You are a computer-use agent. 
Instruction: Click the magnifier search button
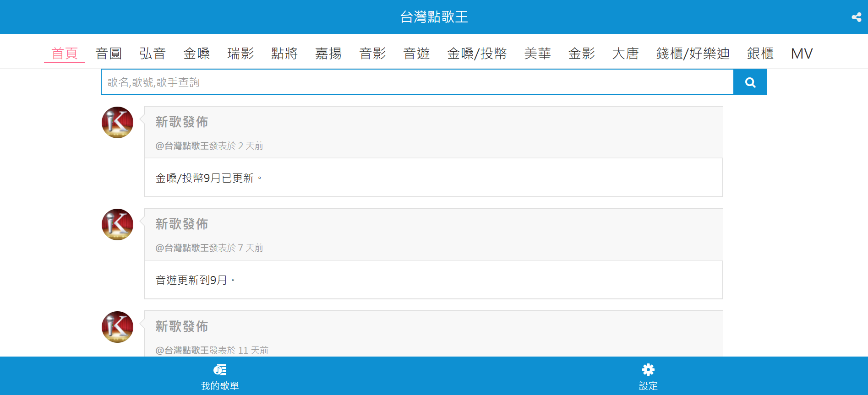point(750,82)
